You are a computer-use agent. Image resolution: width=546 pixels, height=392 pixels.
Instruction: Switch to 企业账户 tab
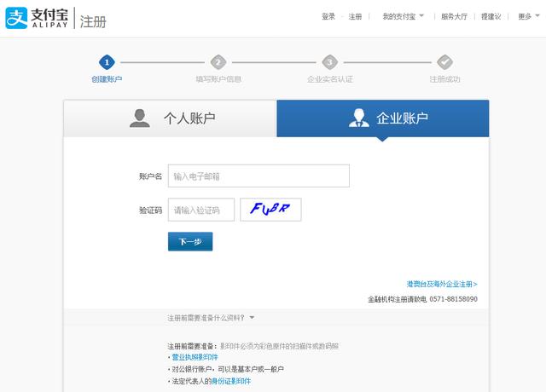[383, 118]
